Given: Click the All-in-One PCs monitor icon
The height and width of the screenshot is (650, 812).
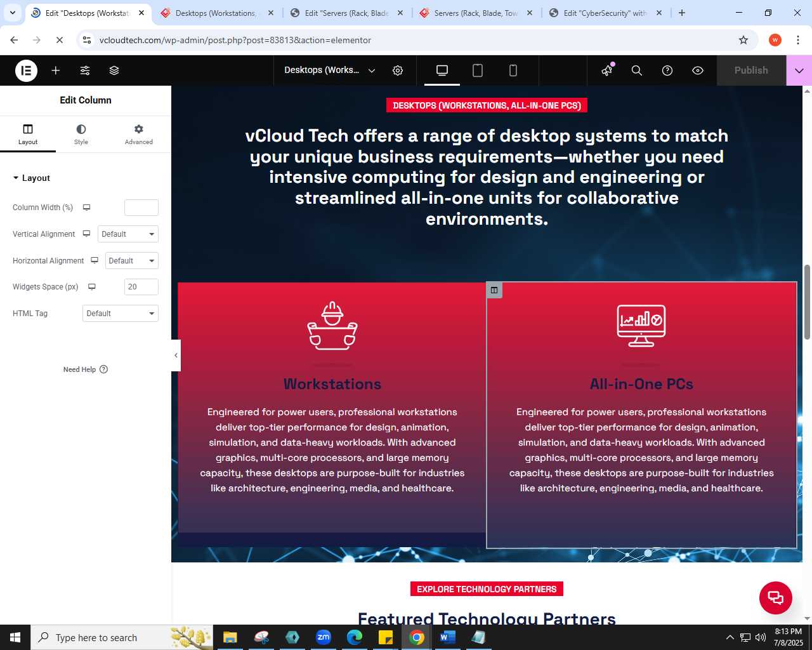Looking at the screenshot, I should [641, 326].
